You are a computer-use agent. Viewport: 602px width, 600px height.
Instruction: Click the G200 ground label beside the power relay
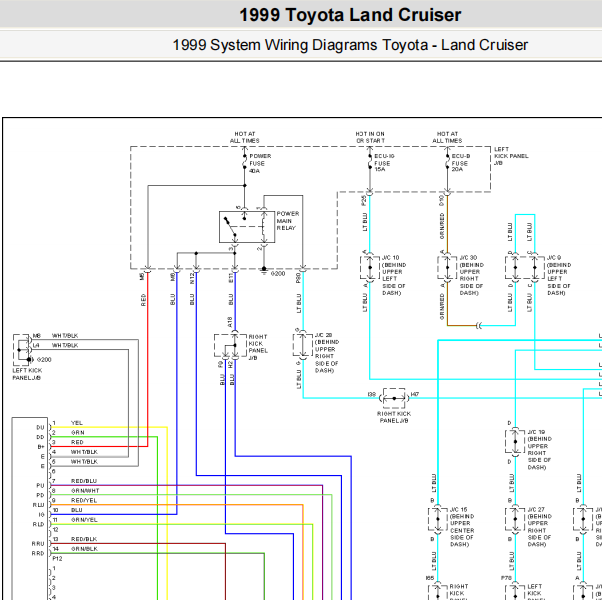278,274
